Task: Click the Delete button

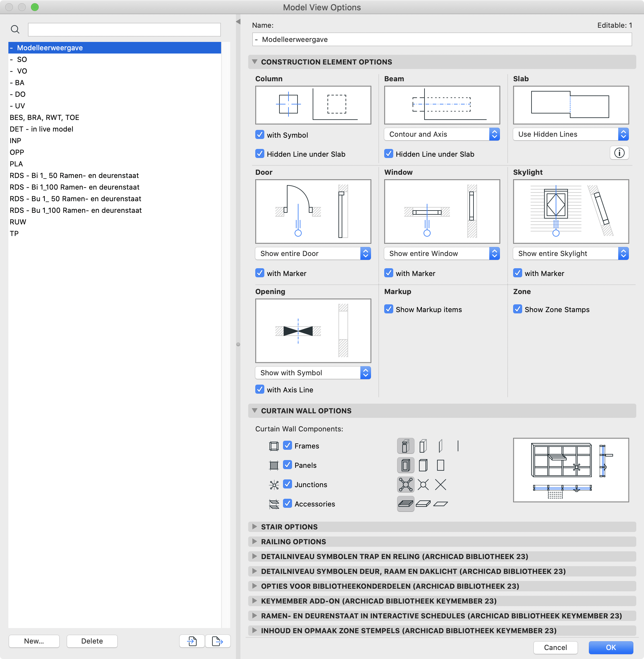Action: coord(92,641)
